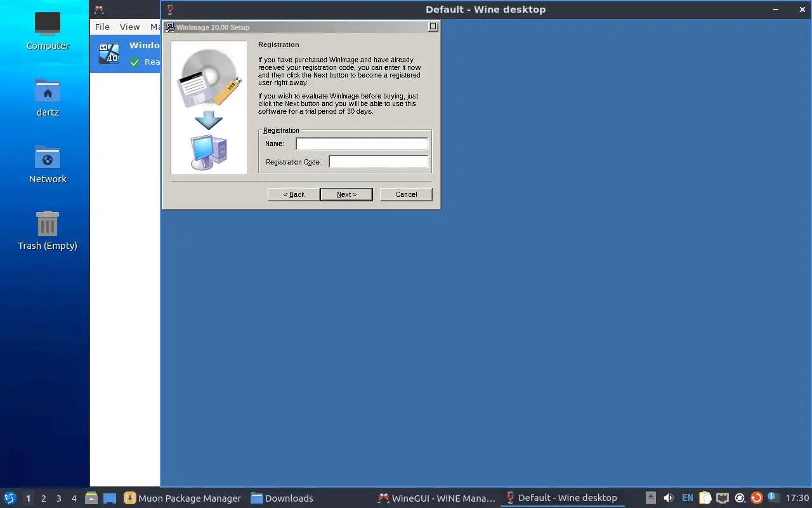This screenshot has width=812, height=508.
Task: Open the File menu in WineGUI
Action: click(x=102, y=27)
